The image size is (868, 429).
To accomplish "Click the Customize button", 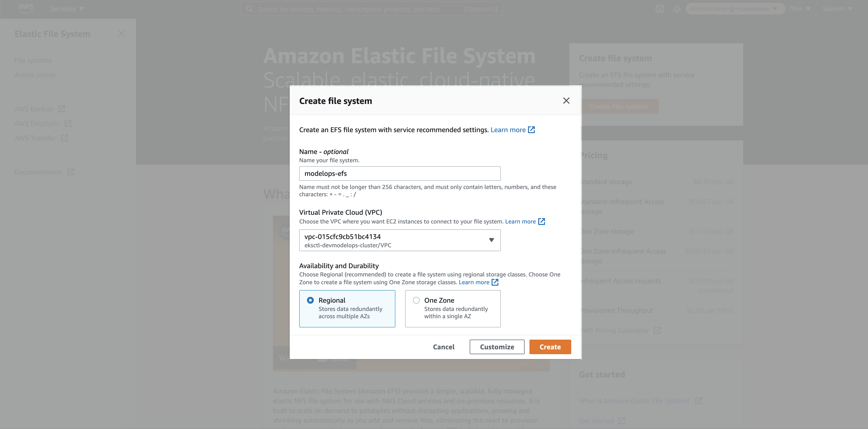I will coord(497,347).
